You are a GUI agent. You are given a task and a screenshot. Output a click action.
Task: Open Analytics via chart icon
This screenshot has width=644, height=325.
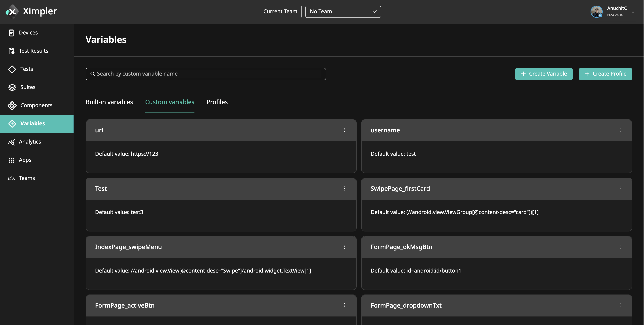[x=11, y=142]
